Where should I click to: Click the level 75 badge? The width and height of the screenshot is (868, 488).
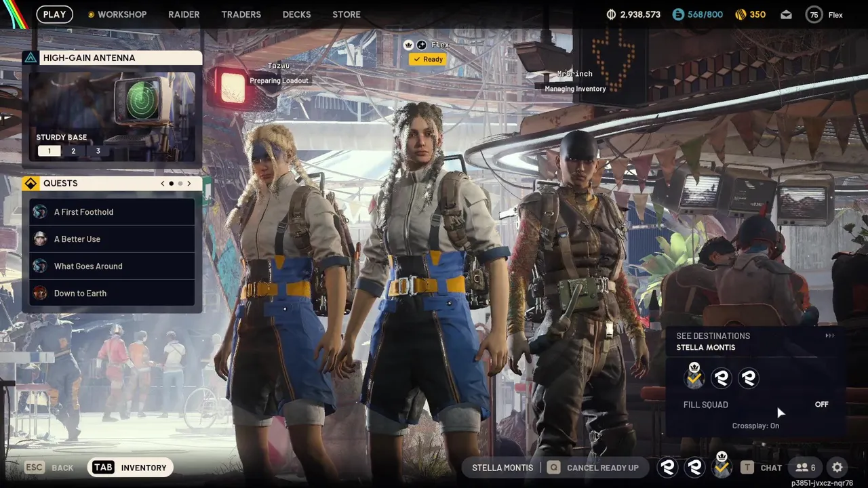[813, 14]
